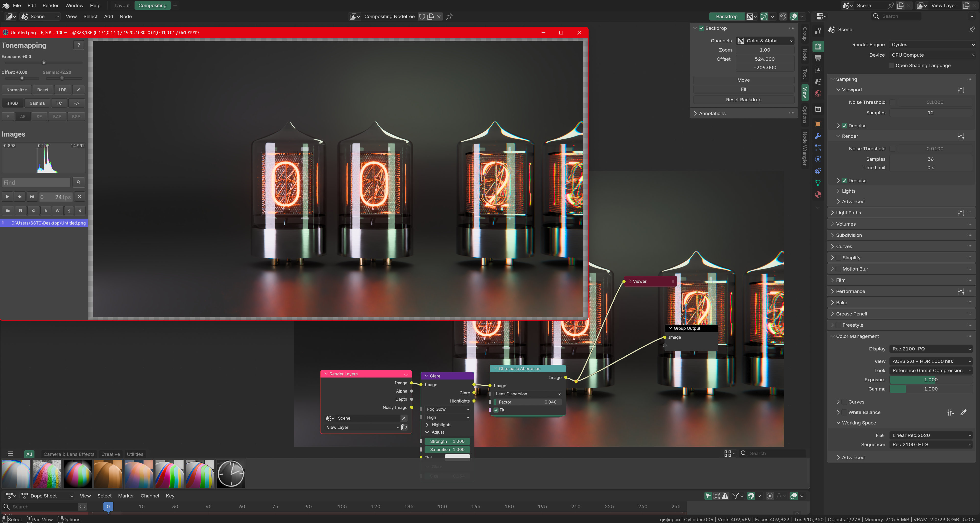Adjust the Color Management Exposure slider
Image resolution: width=980 pixels, height=523 pixels.
(930, 380)
